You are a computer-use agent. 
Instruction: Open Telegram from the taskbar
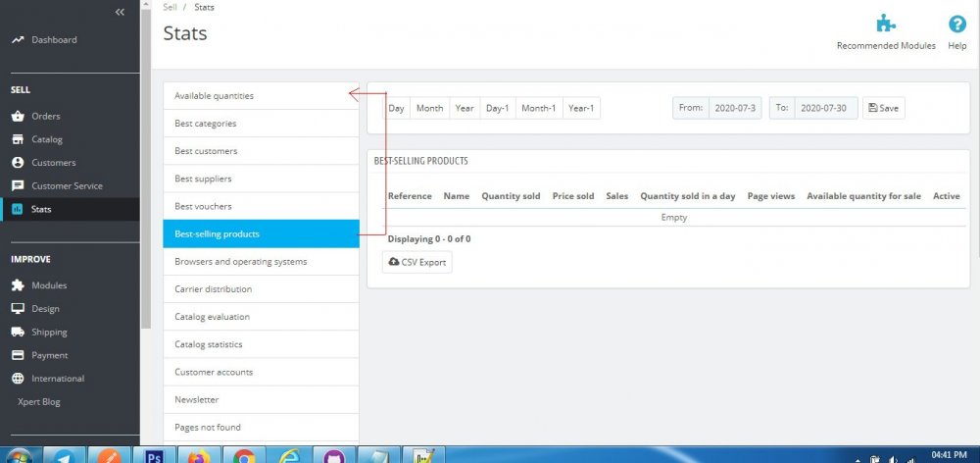[x=63, y=455]
